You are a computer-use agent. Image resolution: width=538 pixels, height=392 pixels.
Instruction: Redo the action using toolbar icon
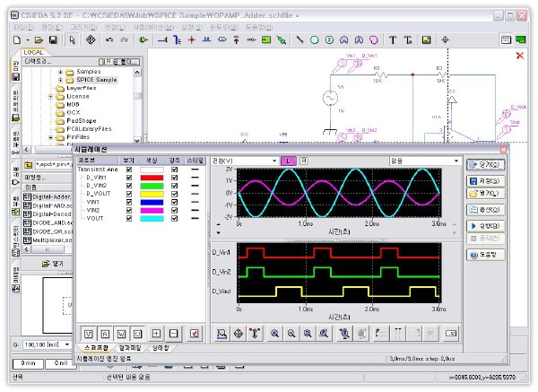point(125,39)
